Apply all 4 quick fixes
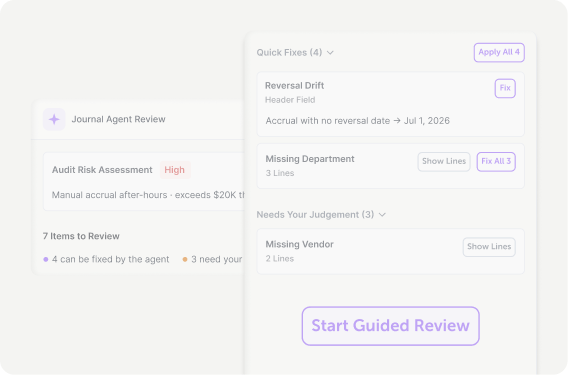Image resolution: width=568 pixels, height=375 pixels. point(499,53)
